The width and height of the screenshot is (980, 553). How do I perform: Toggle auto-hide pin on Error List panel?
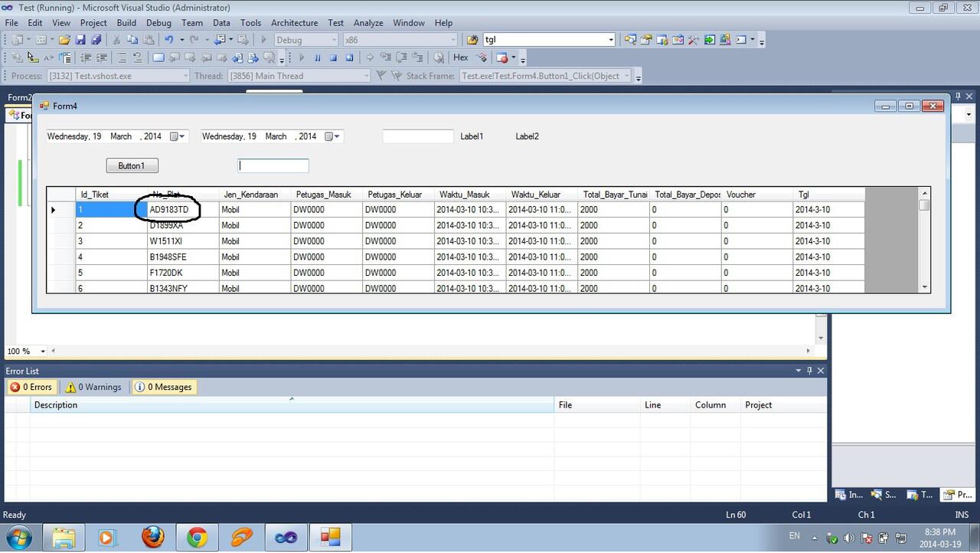click(809, 371)
